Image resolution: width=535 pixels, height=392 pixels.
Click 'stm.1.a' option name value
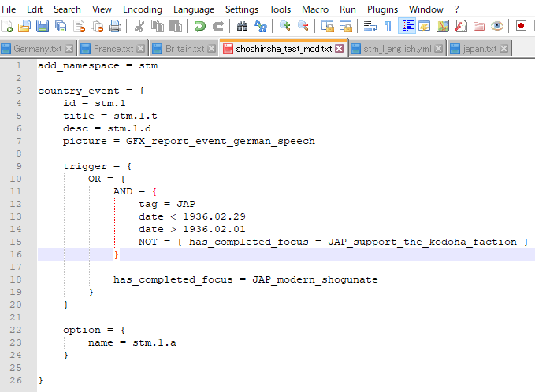pos(154,342)
